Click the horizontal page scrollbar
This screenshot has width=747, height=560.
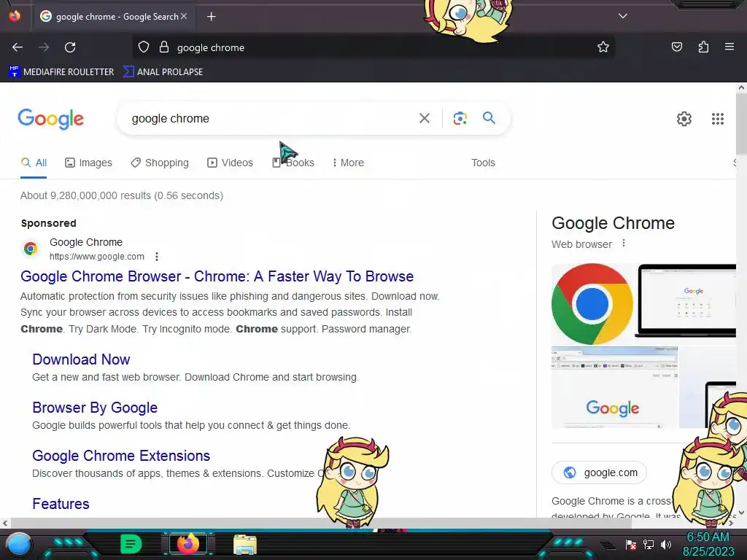tap(321, 523)
